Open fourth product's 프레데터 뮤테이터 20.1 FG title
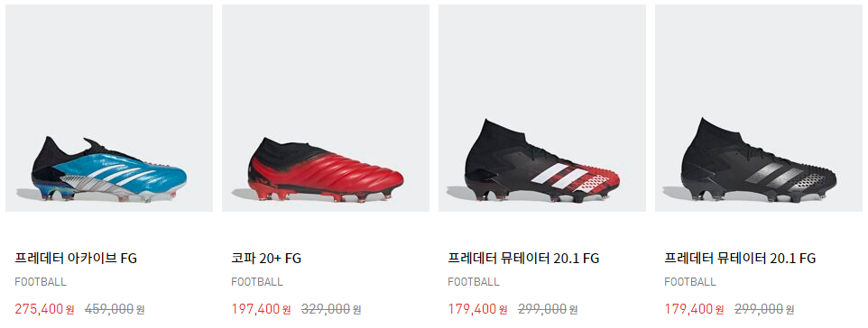Image resolution: width=868 pixels, height=328 pixels. [x=740, y=259]
